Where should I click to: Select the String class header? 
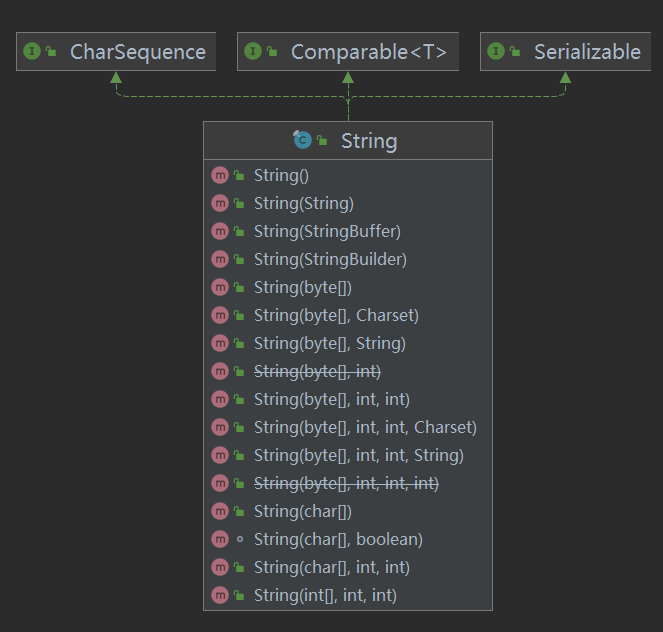coord(369,141)
